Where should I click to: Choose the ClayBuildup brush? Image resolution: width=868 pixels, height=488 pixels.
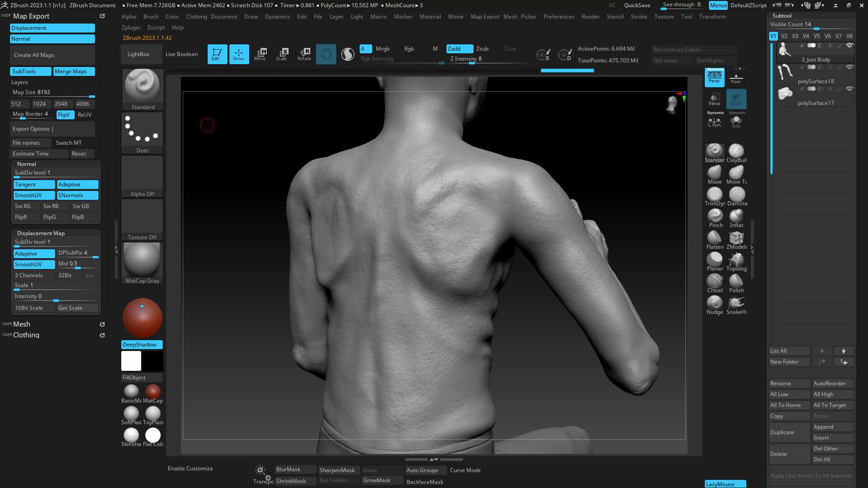[736, 153]
